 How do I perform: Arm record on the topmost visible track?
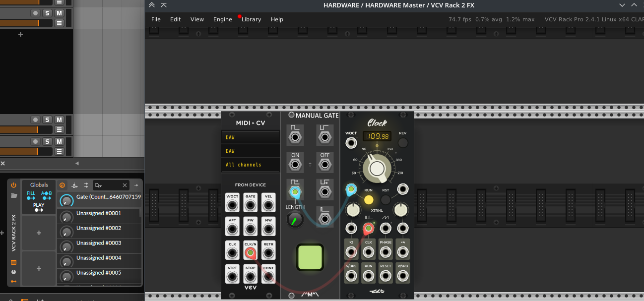point(35,13)
